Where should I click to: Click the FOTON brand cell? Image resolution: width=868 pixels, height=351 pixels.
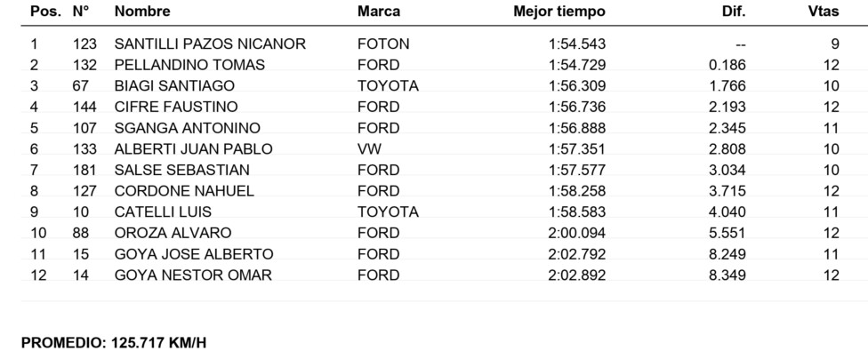coord(383,44)
